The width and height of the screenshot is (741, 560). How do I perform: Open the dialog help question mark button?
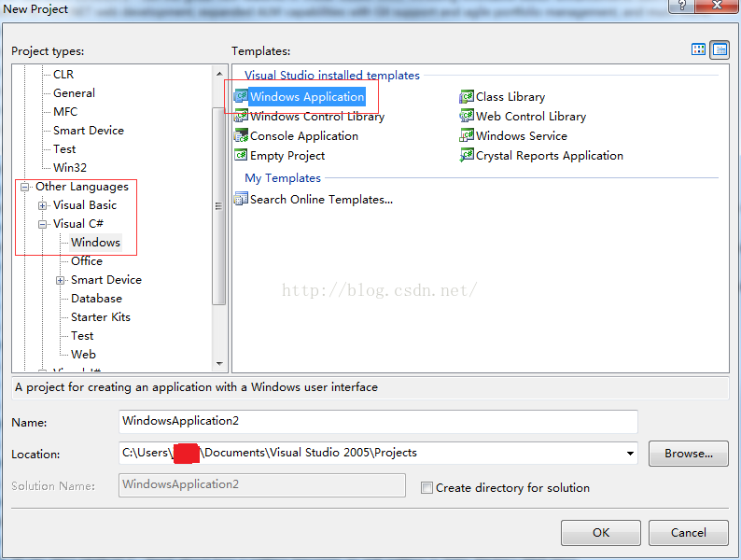(681, 6)
